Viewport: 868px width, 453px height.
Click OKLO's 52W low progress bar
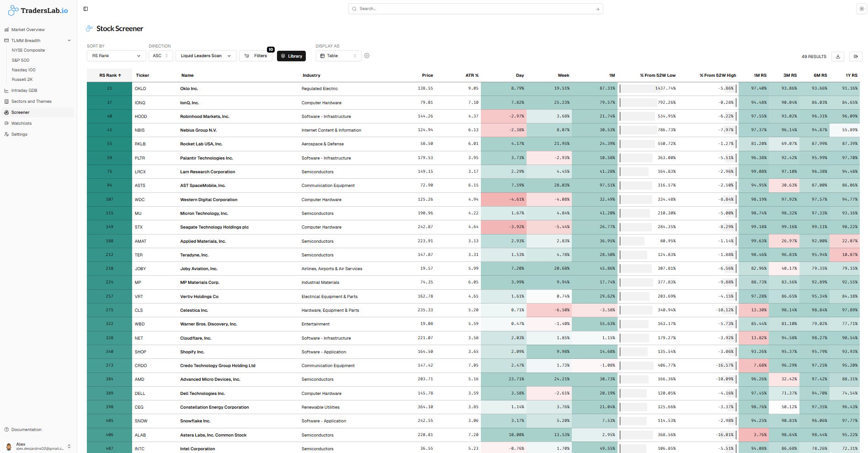[x=639, y=89]
